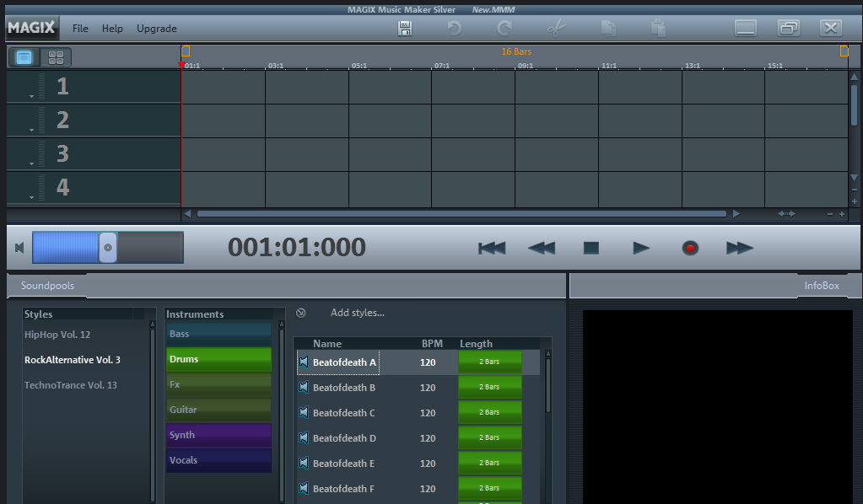Click the arranger vertical scrollbar thumb
Image resolution: width=863 pixels, height=504 pixels.
(x=855, y=105)
